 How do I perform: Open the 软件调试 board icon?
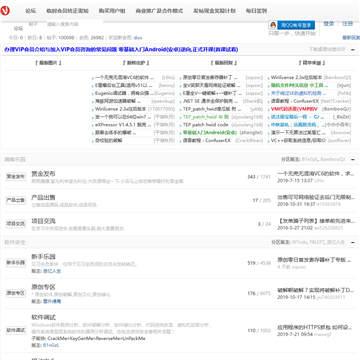tap(16, 330)
